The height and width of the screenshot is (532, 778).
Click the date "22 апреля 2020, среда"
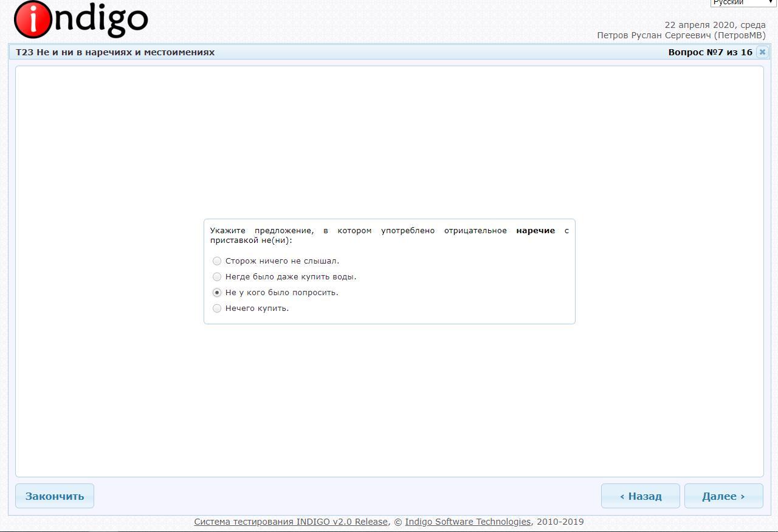(715, 25)
